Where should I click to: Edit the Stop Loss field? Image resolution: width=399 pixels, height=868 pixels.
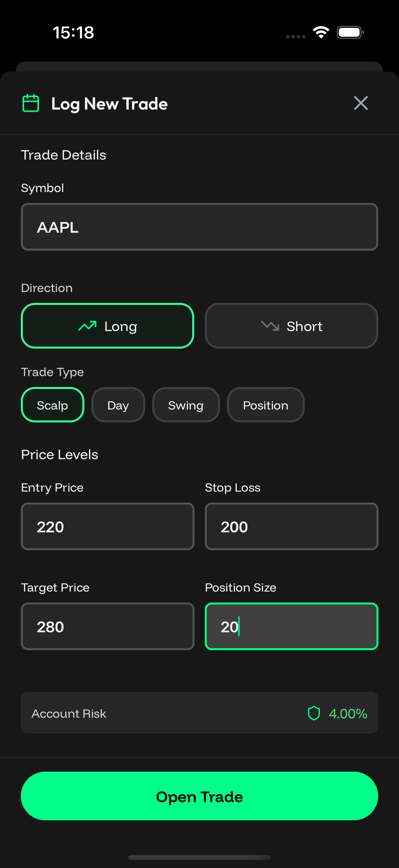291,526
